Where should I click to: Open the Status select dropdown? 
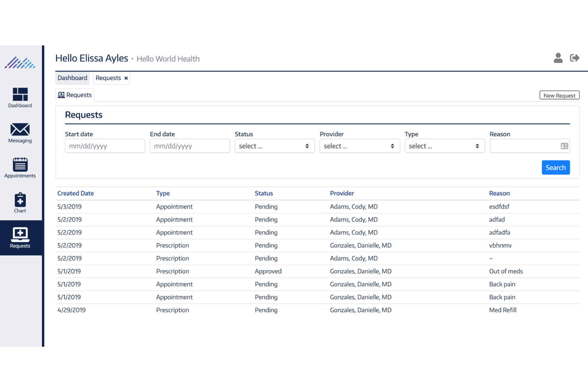coord(275,146)
